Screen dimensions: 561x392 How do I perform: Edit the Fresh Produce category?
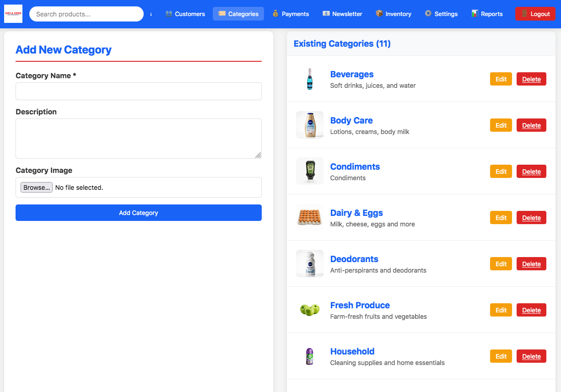point(501,310)
